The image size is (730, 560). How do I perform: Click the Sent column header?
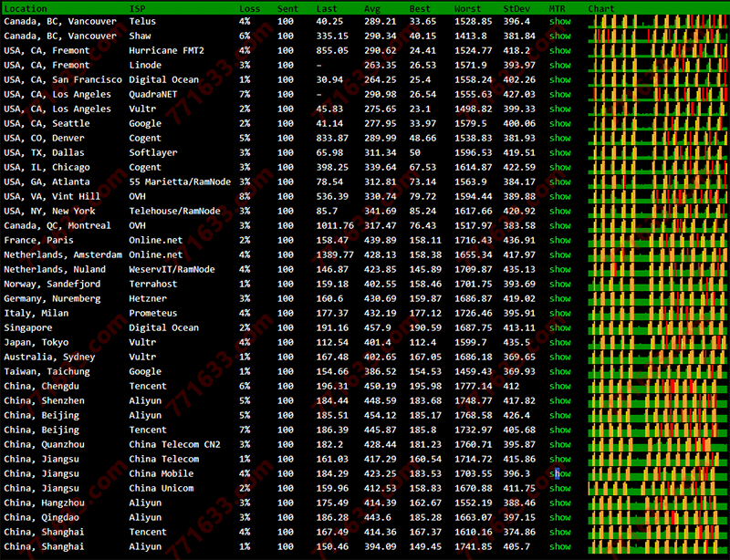[287, 8]
